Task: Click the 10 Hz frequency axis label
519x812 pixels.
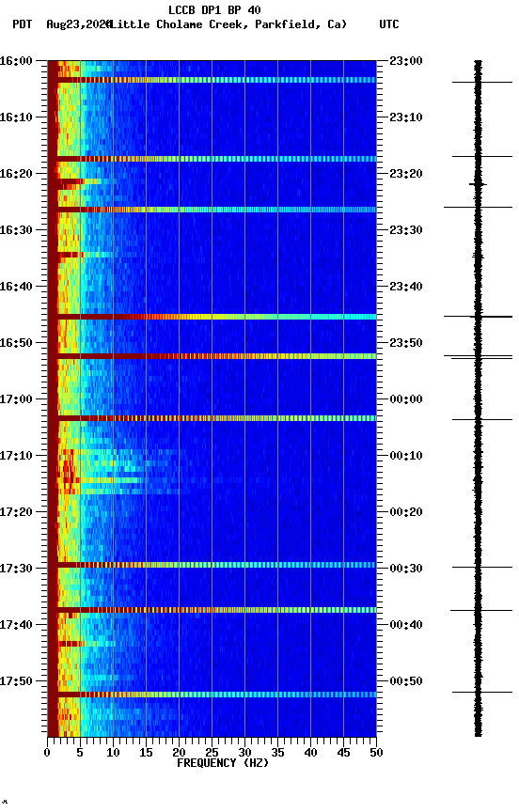Action: (113, 753)
